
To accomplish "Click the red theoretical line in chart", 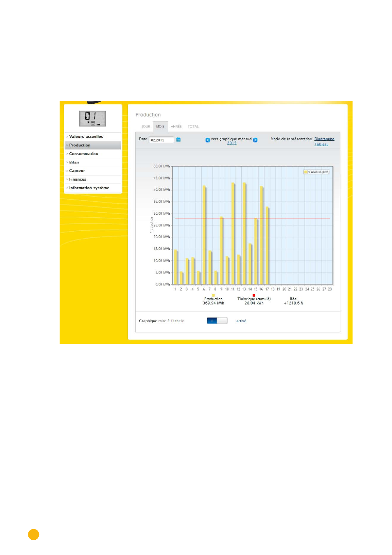I will pos(252,218).
